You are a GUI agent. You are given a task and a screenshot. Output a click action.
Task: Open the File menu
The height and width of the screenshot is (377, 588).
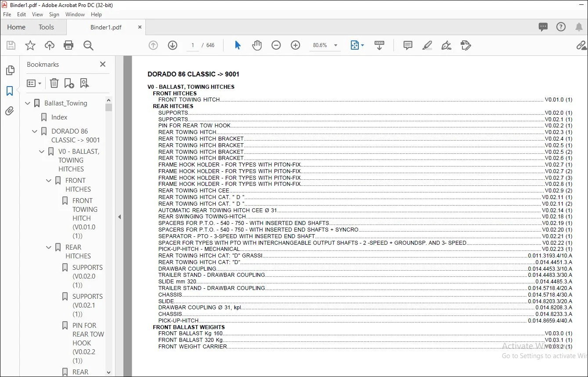coord(7,14)
